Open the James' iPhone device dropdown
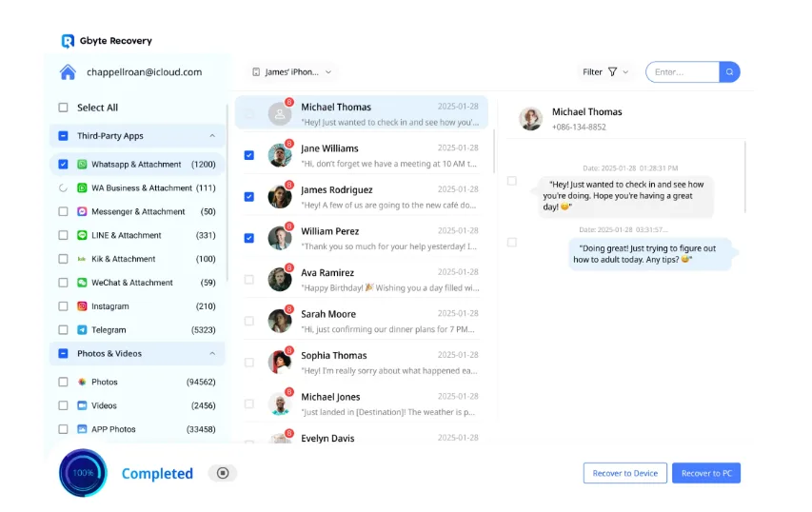This screenshot has width=812, height=512. (x=292, y=72)
